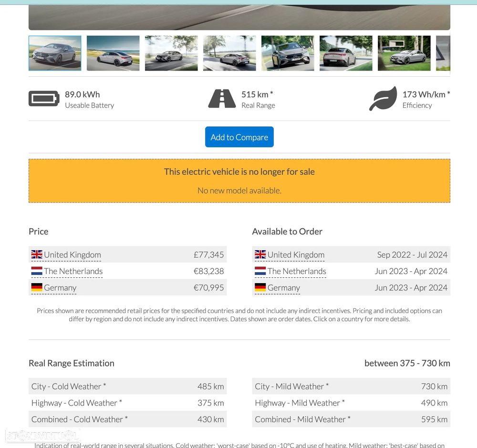Click 'This electric vehicle is no longer for sale'
The width and height of the screenshot is (477, 448).
tap(239, 172)
